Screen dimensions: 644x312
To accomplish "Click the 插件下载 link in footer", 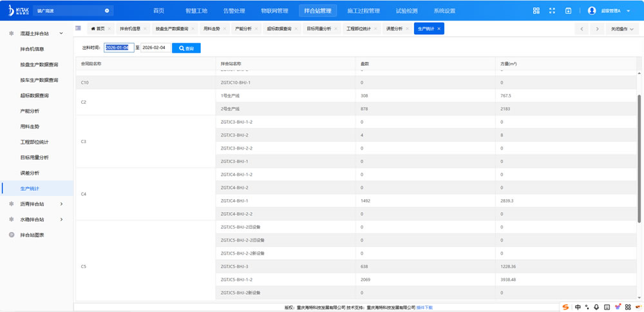I will (x=424, y=307).
